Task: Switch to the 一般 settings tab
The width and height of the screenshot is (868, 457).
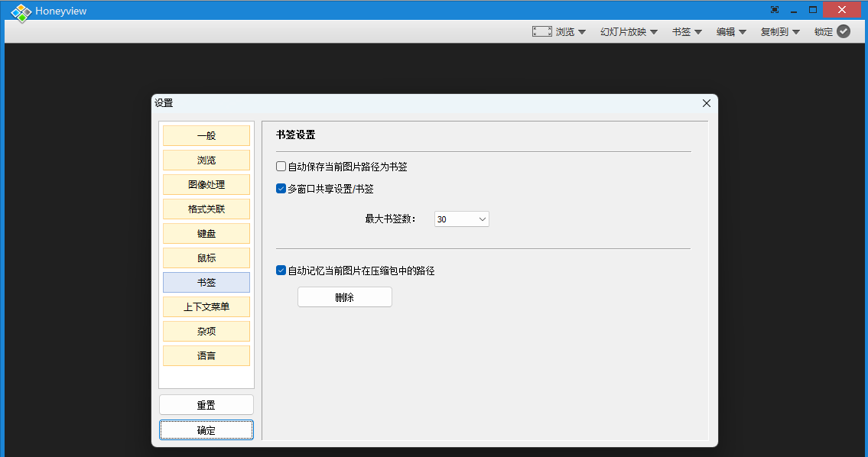Action: click(206, 135)
